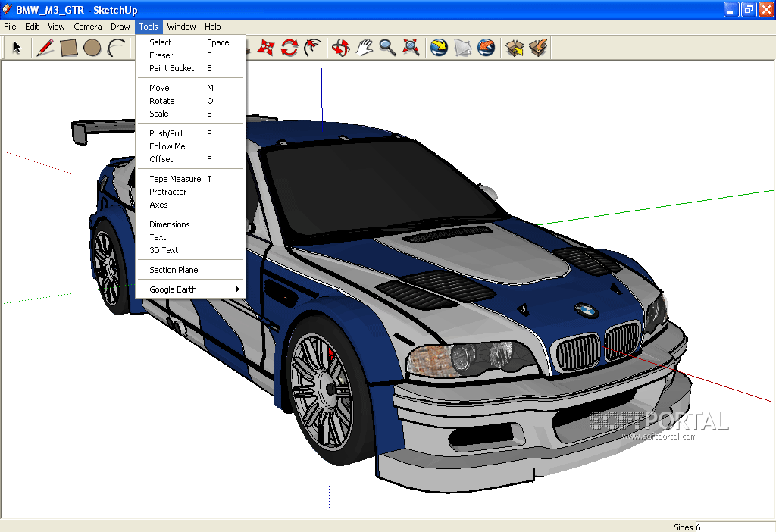776x532 pixels.
Task: Expand the Google Earth submenu
Action: tap(190, 289)
